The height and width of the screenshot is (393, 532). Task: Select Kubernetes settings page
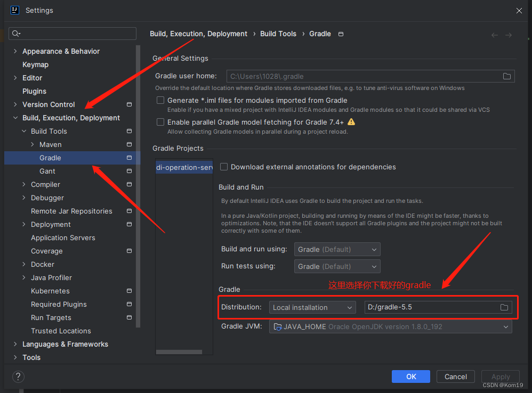pos(50,291)
